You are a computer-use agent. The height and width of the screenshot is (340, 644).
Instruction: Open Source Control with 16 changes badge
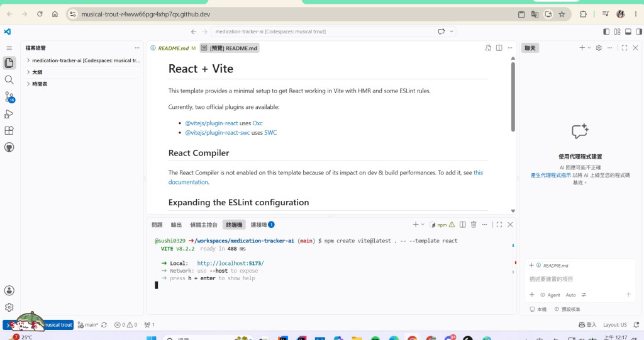click(x=9, y=97)
